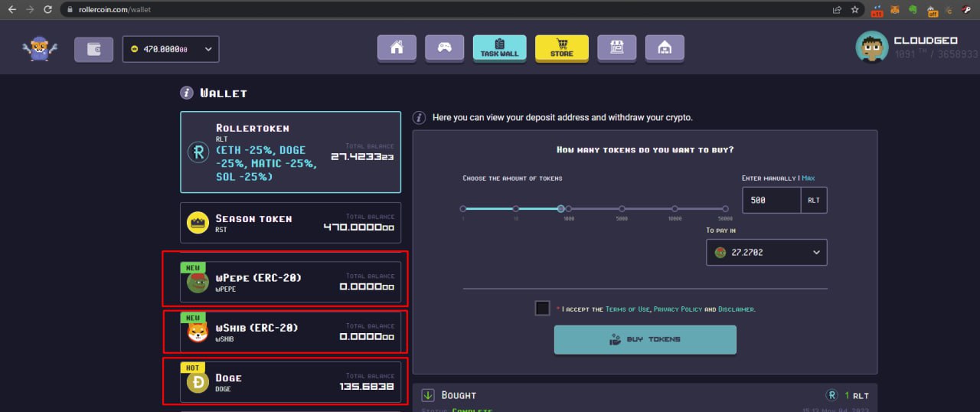Select the Season token RST wallet
Viewport: 980px width, 412px height.
tap(290, 223)
